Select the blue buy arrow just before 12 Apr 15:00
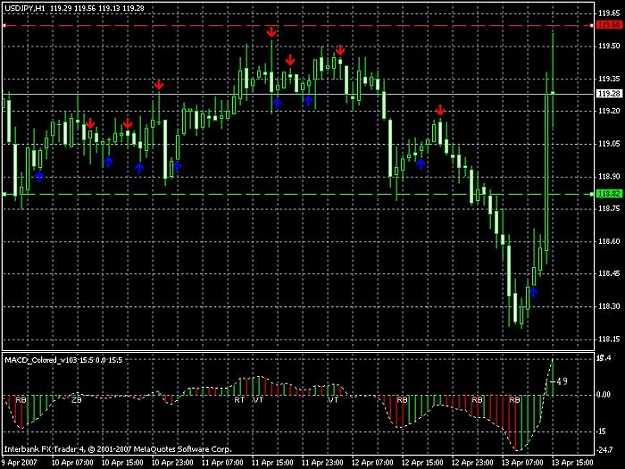625x469 pixels. (421, 164)
